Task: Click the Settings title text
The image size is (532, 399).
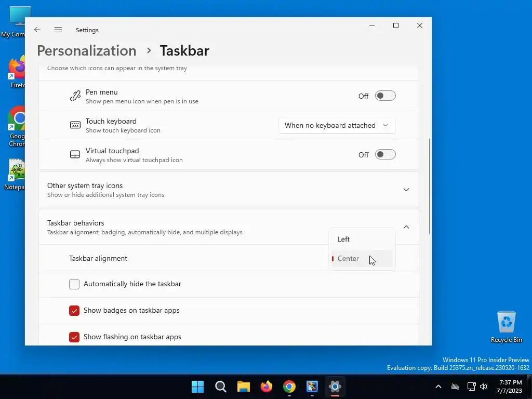Action: [x=87, y=30]
